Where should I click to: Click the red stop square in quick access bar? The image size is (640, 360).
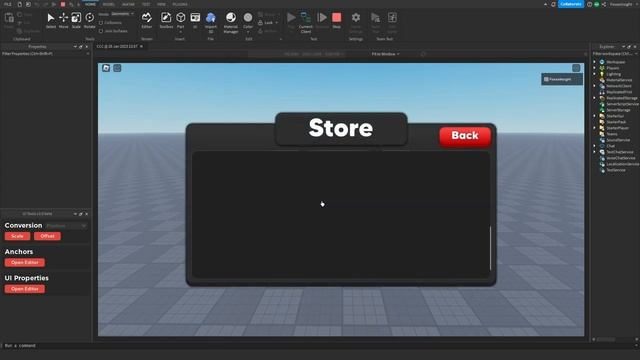coord(63,4)
